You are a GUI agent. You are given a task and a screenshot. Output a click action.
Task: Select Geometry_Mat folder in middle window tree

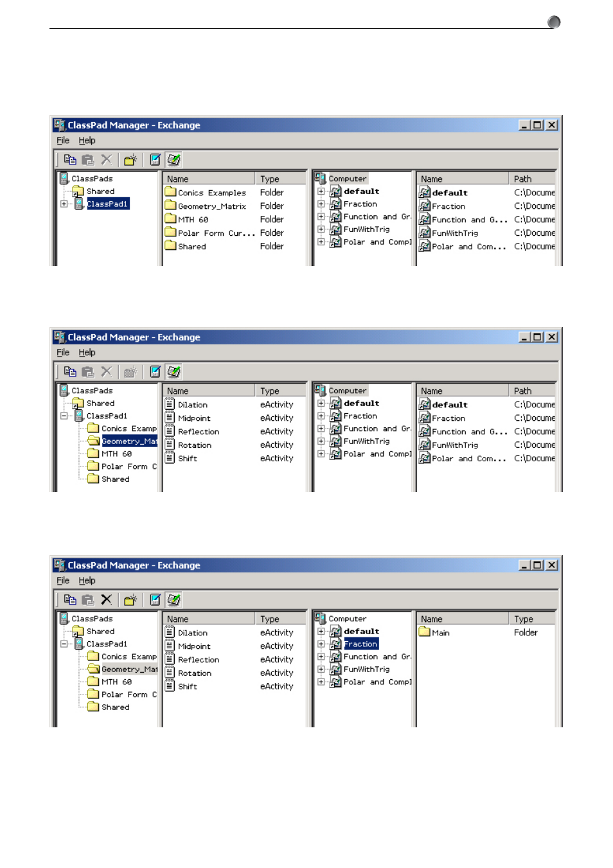coord(129,441)
